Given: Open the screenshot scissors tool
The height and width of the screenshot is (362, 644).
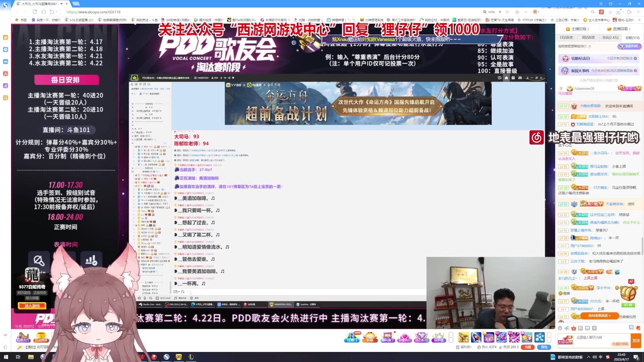Looking at the screenshot, I should pos(618,12).
